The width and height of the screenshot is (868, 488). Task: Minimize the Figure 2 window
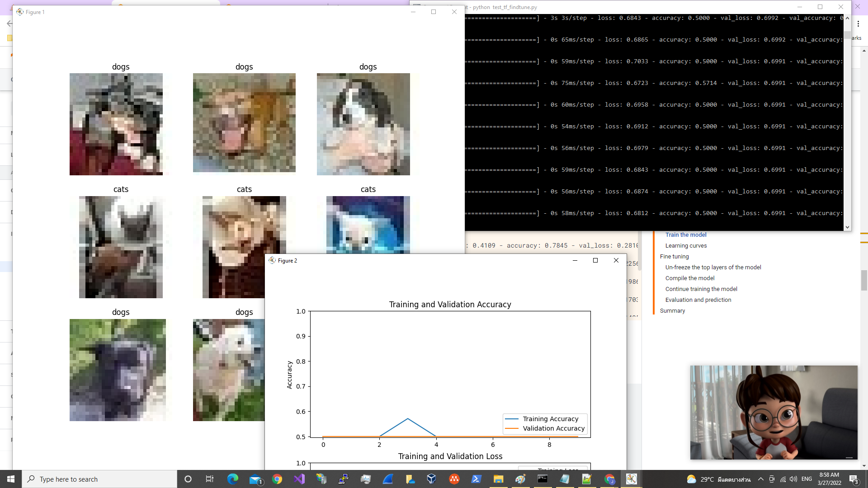point(575,260)
